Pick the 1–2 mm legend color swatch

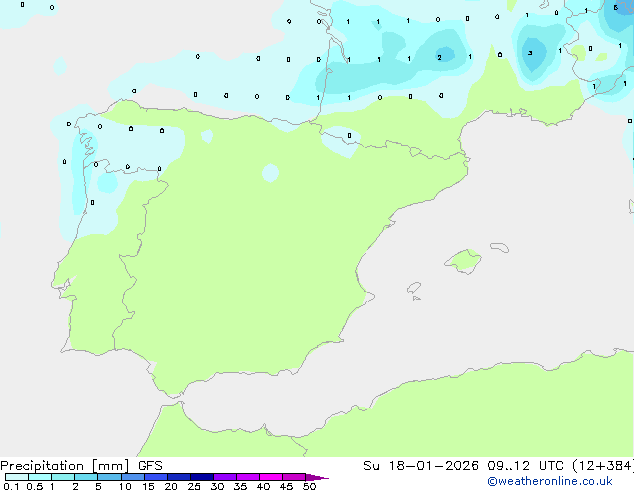pos(63,477)
